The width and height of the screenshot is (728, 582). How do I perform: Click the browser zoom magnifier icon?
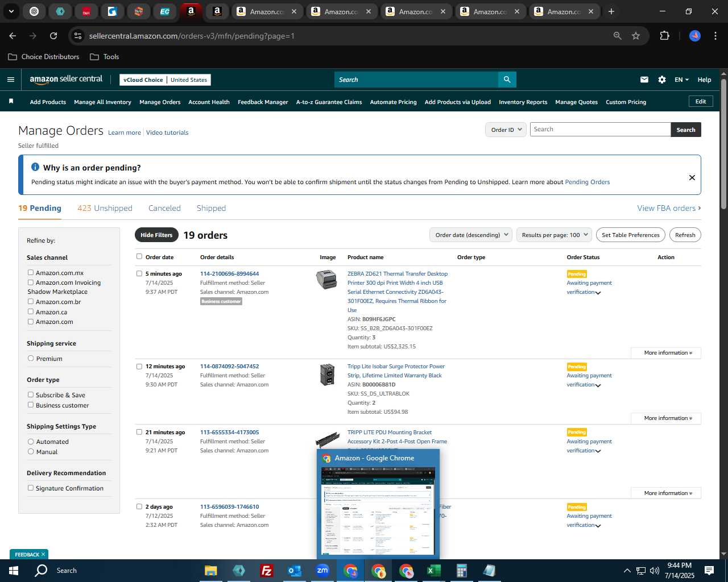617,36
